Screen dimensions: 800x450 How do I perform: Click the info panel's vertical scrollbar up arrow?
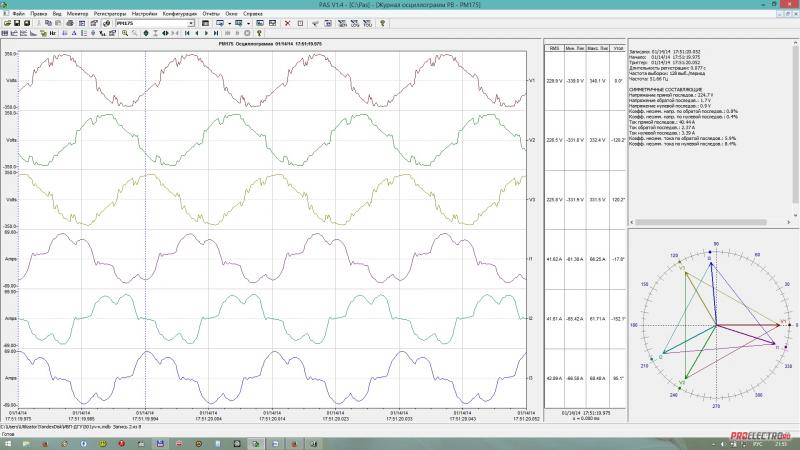coord(795,44)
